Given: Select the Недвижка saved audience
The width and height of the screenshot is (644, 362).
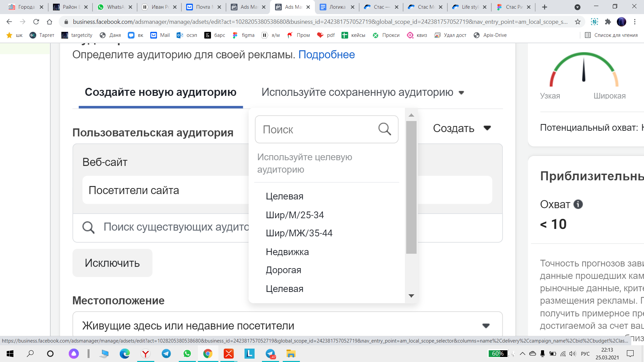Looking at the screenshot, I should (x=287, y=252).
